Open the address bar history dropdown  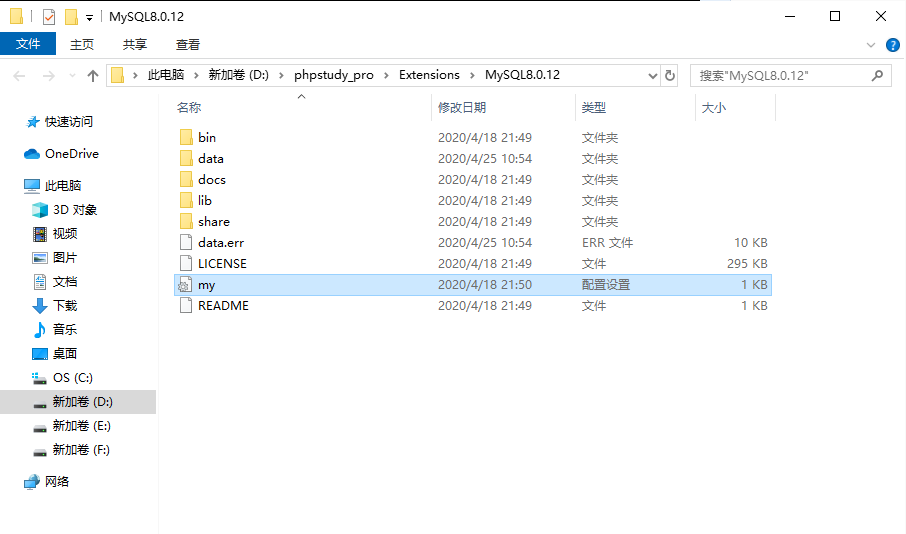point(652,76)
